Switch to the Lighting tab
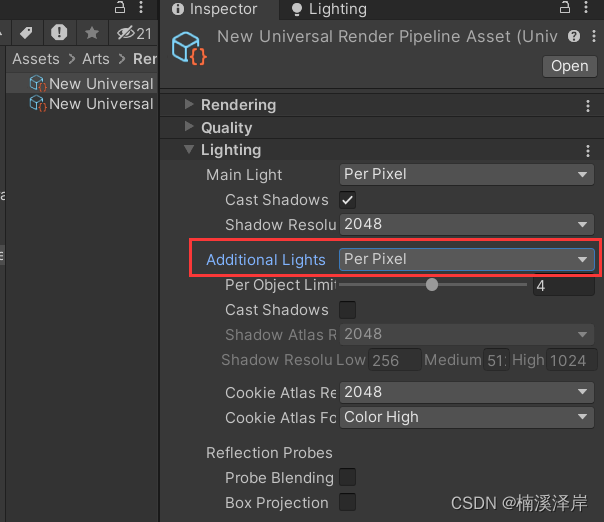Screen dimensions: 604x522 pyautogui.click(x=329, y=9)
